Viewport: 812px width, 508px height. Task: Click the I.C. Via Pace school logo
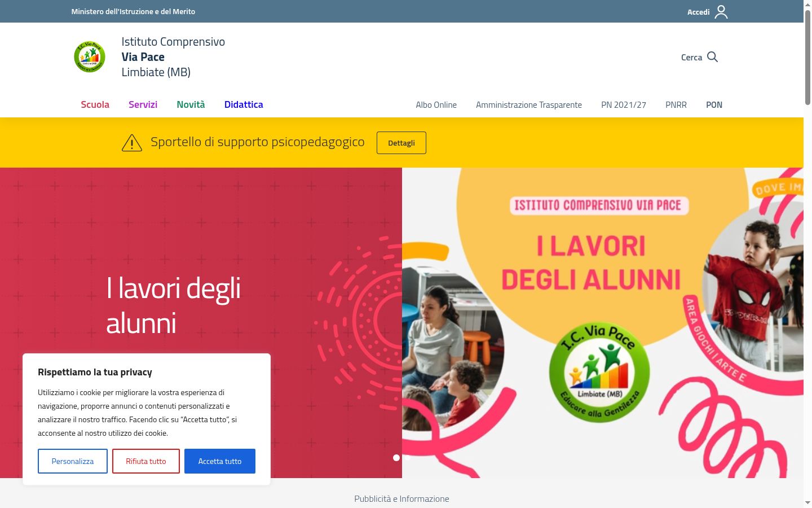[x=90, y=56]
